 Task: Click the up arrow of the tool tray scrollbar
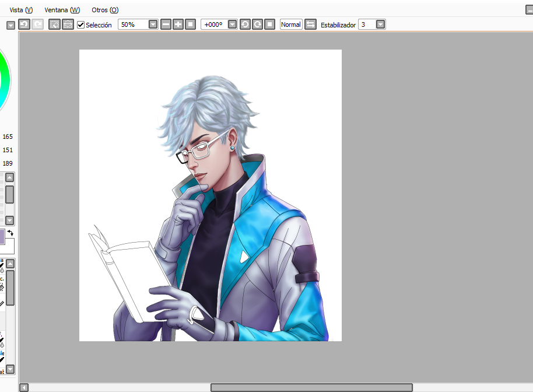pos(10,264)
